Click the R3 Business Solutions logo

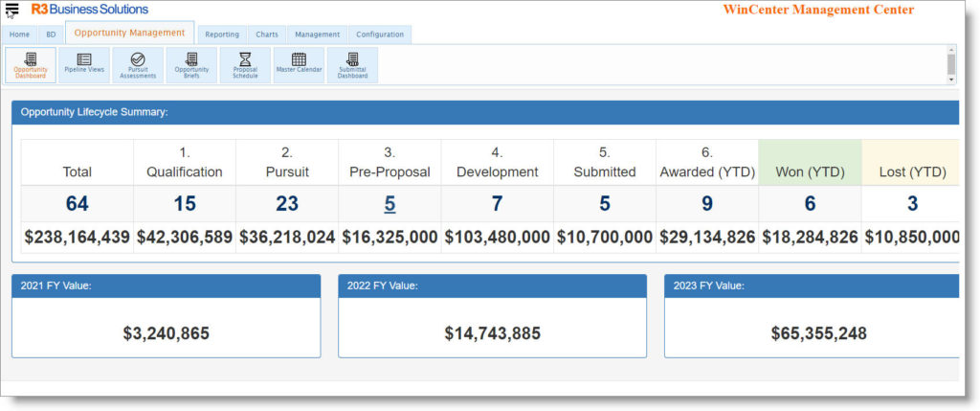point(90,10)
